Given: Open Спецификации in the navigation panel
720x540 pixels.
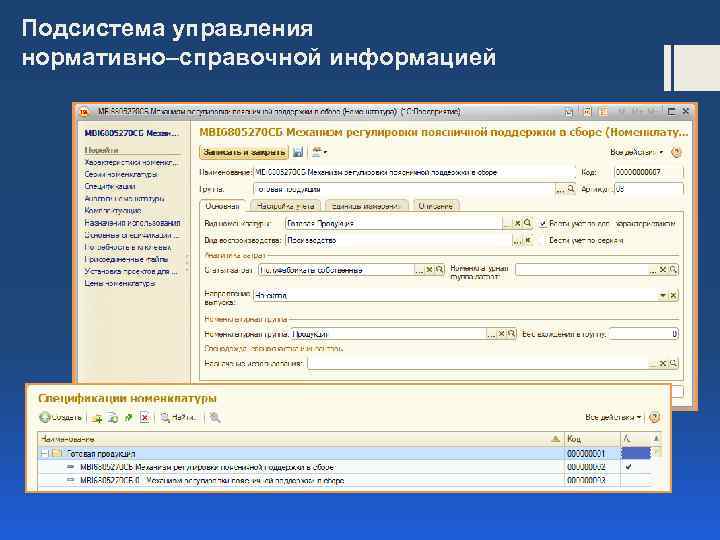Looking at the screenshot, I should coord(110,186).
